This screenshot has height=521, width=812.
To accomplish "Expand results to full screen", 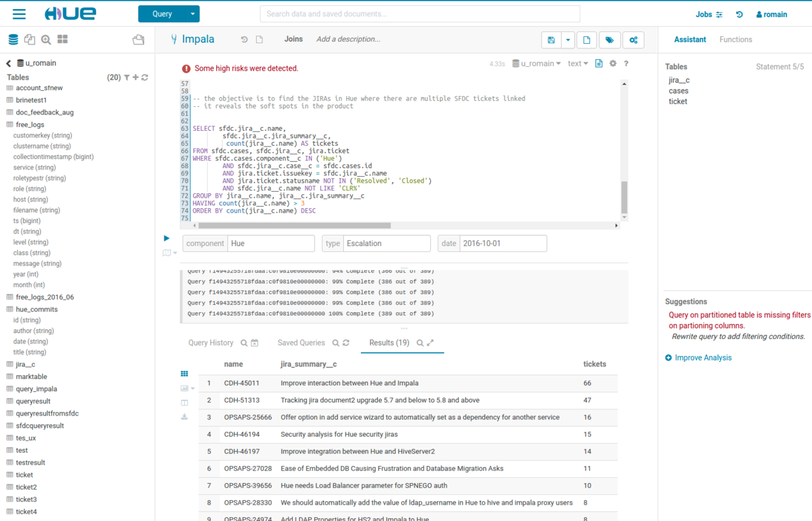I will point(430,343).
